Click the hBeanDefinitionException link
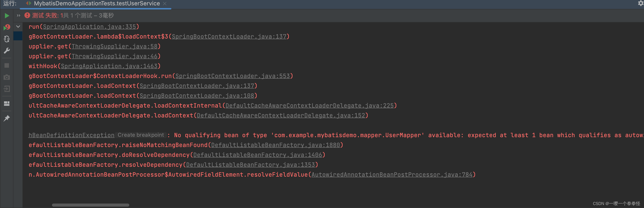Image resolution: width=644 pixels, height=208 pixels. pos(71,135)
